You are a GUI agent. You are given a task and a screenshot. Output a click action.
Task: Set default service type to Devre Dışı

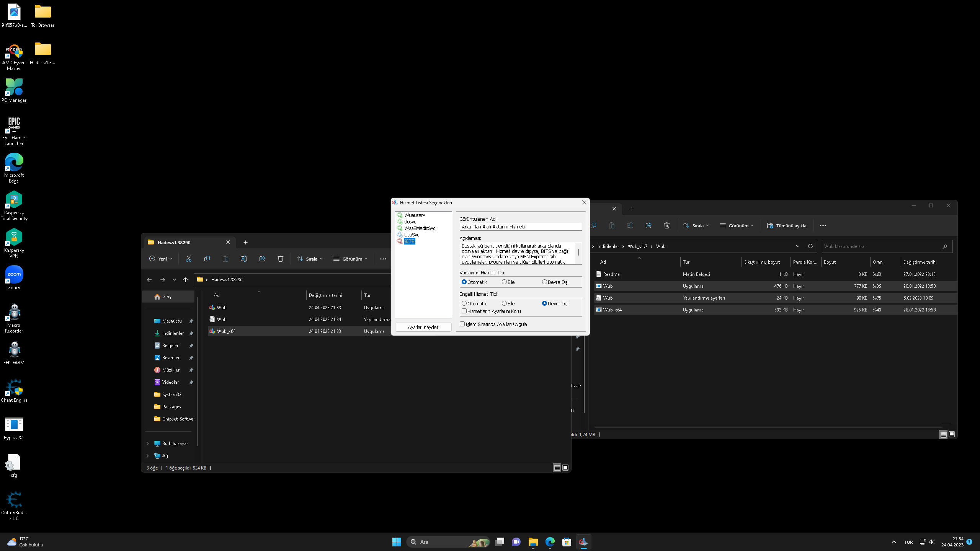pyautogui.click(x=555, y=282)
